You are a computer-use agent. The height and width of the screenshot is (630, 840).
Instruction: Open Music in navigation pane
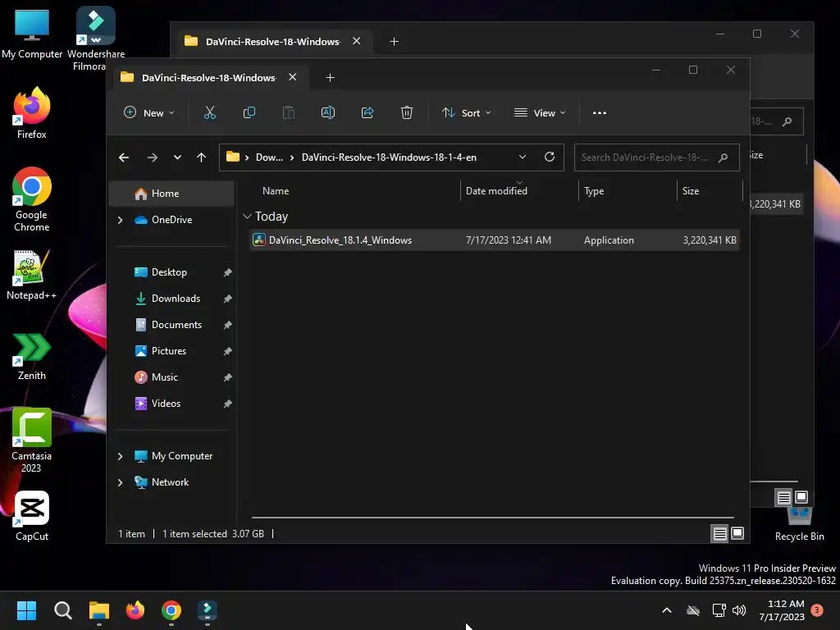pos(164,377)
